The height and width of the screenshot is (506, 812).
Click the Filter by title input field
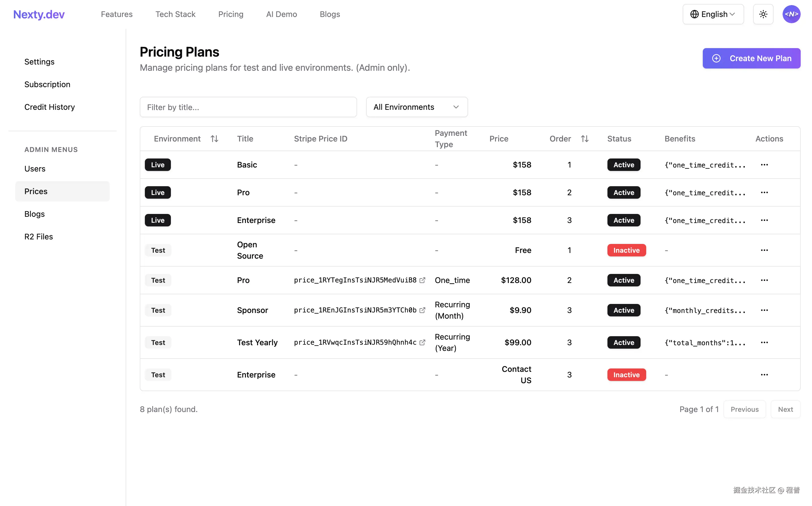coord(248,107)
